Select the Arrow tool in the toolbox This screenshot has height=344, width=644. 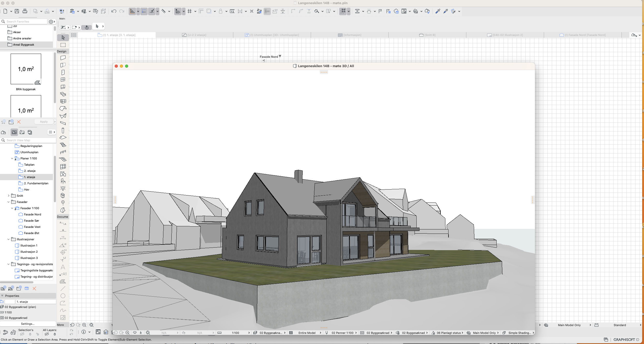point(63,38)
